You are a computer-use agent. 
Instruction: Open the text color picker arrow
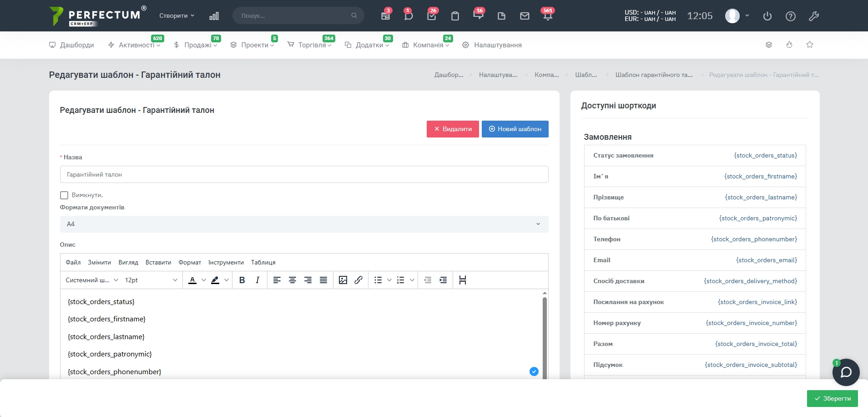click(x=204, y=280)
